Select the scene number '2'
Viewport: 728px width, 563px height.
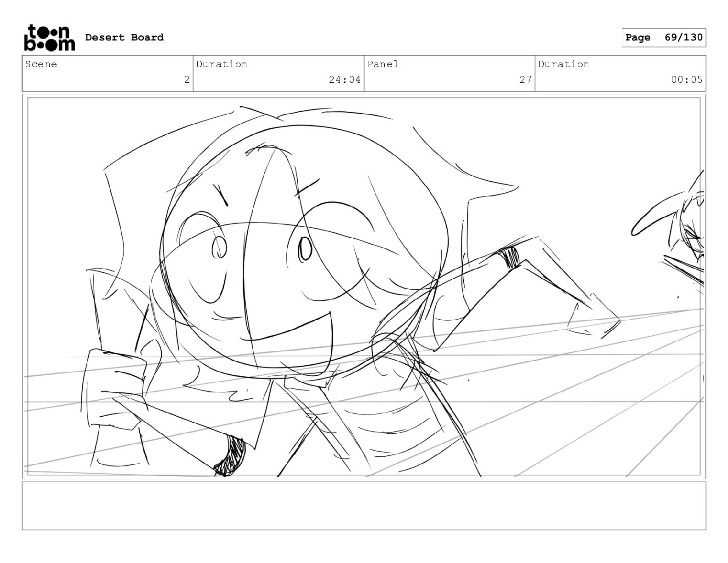[187, 80]
